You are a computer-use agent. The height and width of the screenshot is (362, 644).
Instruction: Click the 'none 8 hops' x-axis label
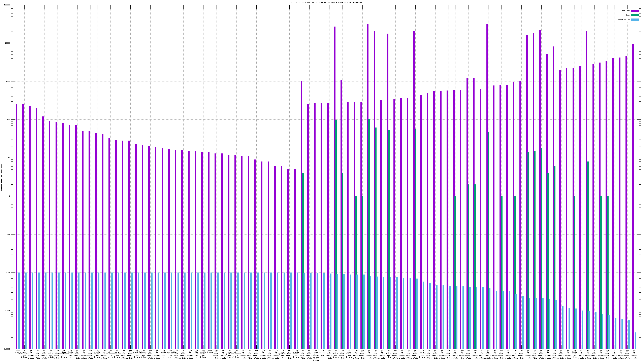pos(18,352)
